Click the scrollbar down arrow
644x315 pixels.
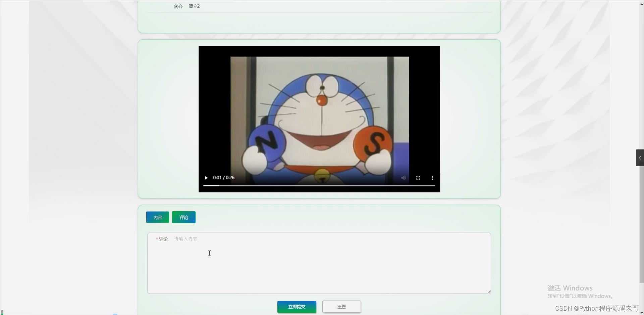tap(641, 313)
